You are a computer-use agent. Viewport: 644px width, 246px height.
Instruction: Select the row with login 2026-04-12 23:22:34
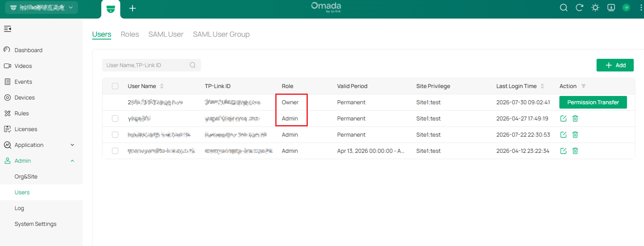(115, 151)
